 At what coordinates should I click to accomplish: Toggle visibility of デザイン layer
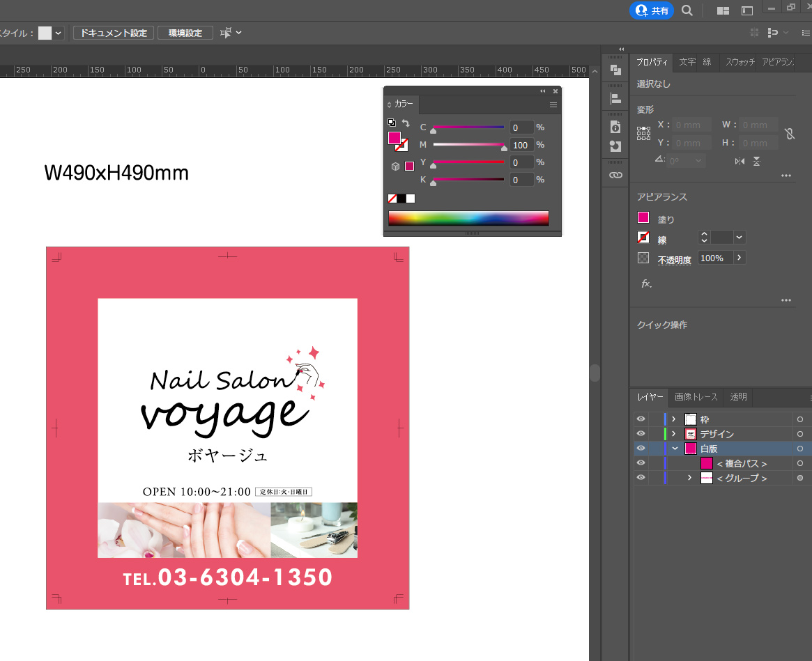[x=641, y=434]
